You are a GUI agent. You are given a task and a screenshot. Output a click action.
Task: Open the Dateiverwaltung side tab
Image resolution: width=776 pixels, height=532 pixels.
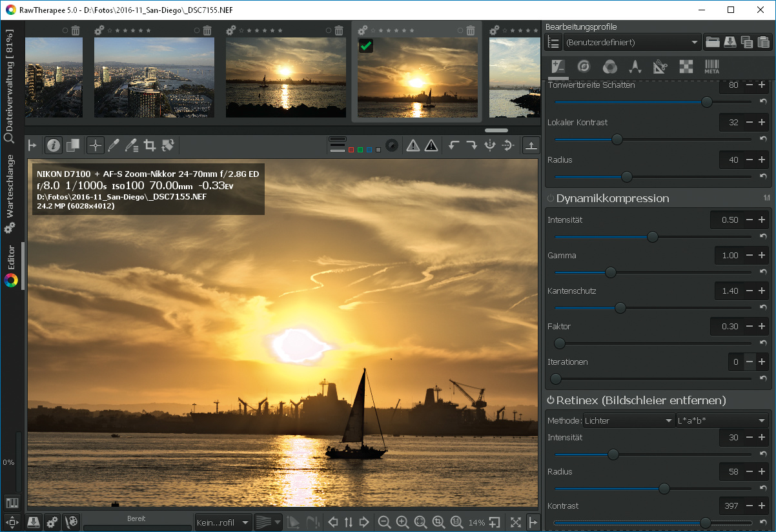[x=10, y=85]
